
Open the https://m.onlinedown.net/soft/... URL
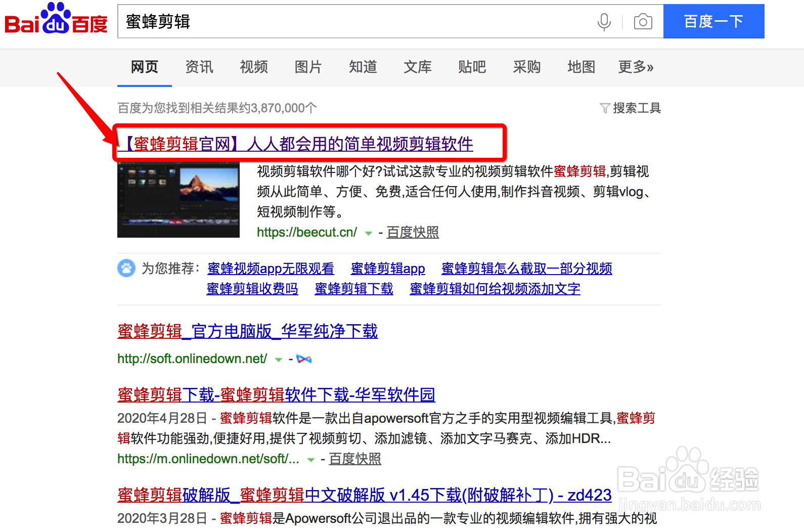[208, 459]
